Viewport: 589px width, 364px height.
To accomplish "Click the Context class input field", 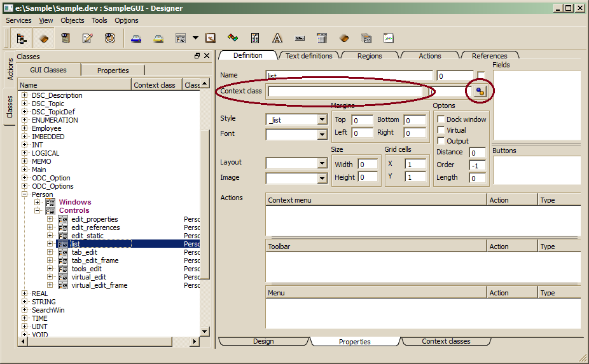I will pyautogui.click(x=345, y=91).
